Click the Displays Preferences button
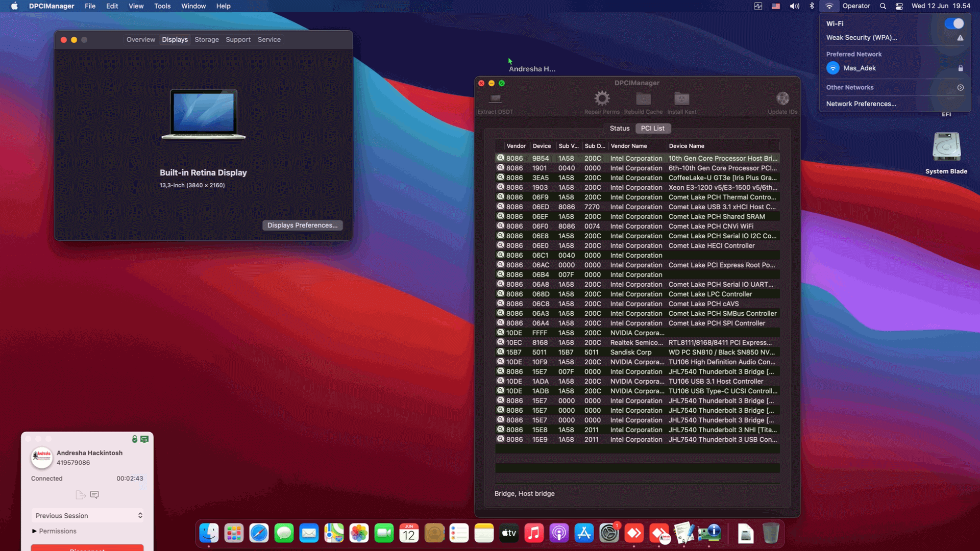The width and height of the screenshot is (980, 551). coord(303,226)
